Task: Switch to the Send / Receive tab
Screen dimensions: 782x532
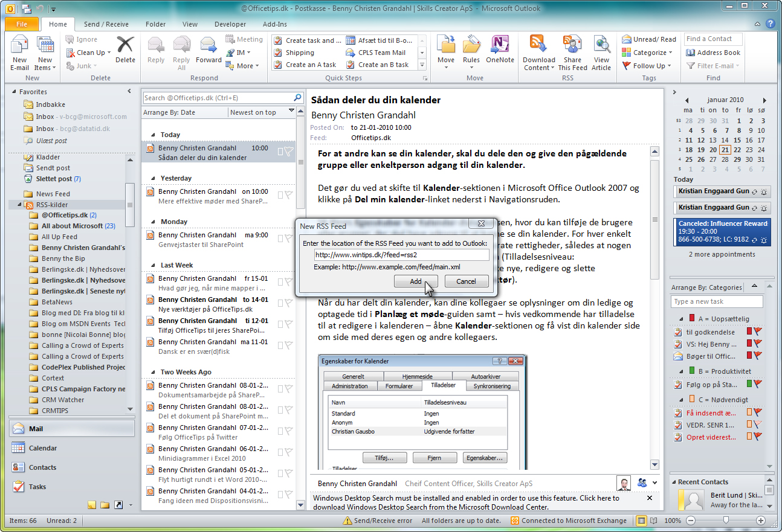Action: point(106,24)
